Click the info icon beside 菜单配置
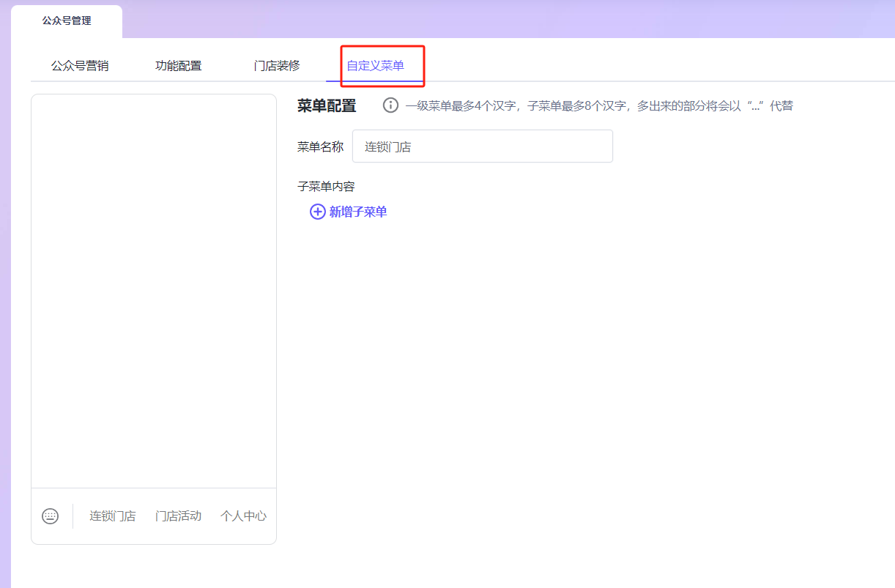This screenshot has width=895, height=588. coord(391,105)
